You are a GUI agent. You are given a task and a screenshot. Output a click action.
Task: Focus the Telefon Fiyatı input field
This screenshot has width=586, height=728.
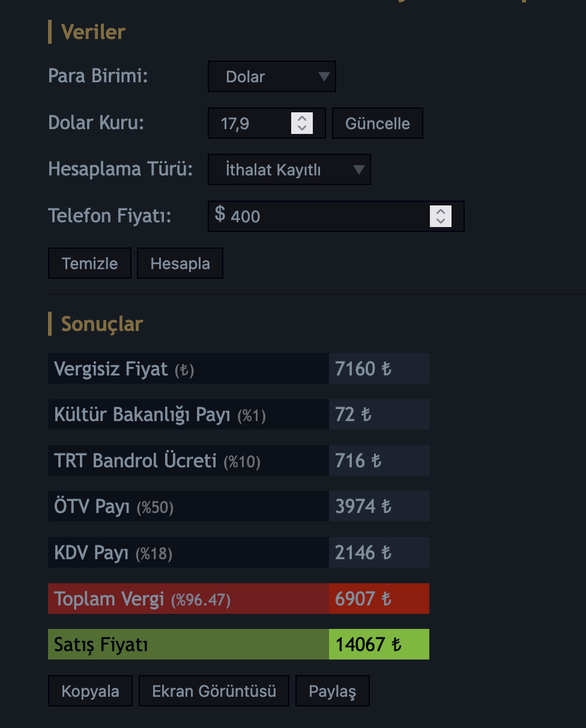click(x=336, y=216)
